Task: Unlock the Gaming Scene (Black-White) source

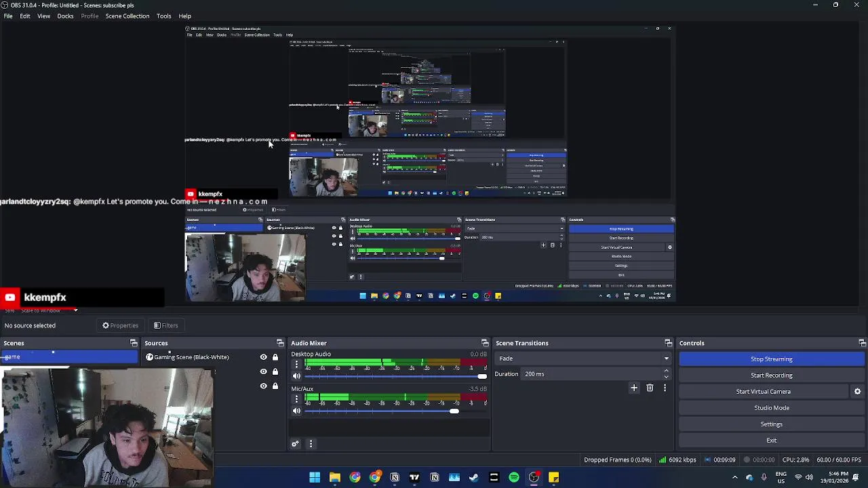Action: pos(275,357)
